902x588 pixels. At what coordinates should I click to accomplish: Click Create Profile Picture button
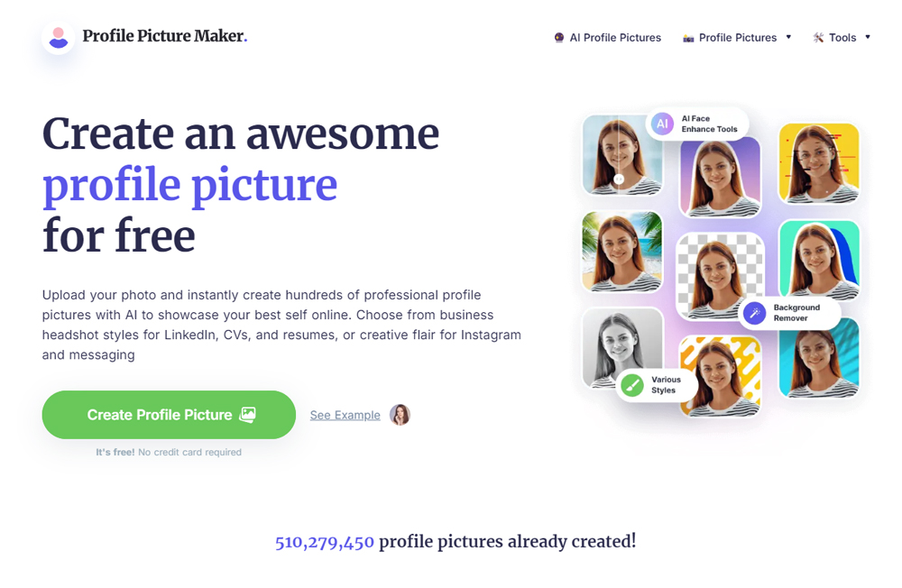(169, 415)
